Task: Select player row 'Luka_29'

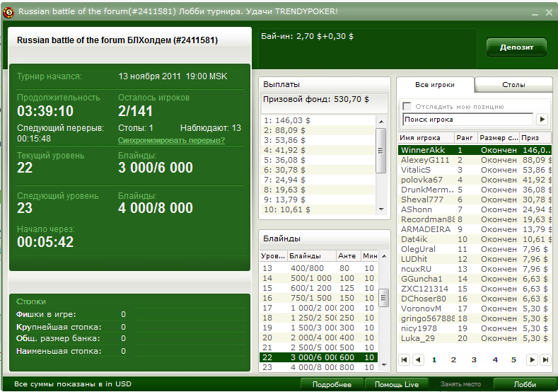Action: pos(475,338)
